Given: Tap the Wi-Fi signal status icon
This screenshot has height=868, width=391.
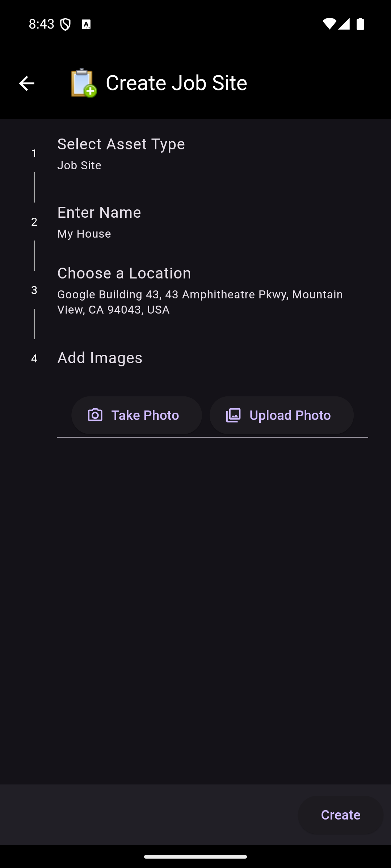Looking at the screenshot, I should pos(329,24).
